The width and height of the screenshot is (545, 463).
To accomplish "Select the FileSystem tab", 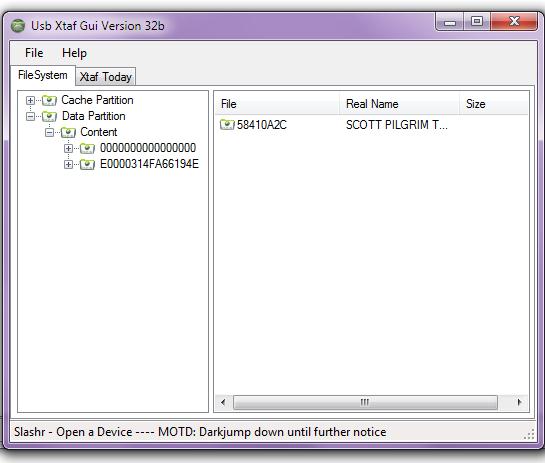I will 43,75.
